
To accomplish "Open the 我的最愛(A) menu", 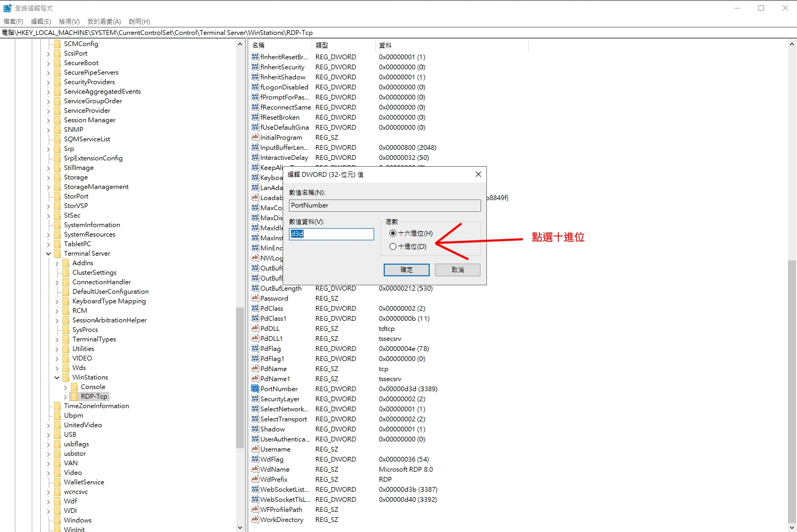I will (x=104, y=22).
